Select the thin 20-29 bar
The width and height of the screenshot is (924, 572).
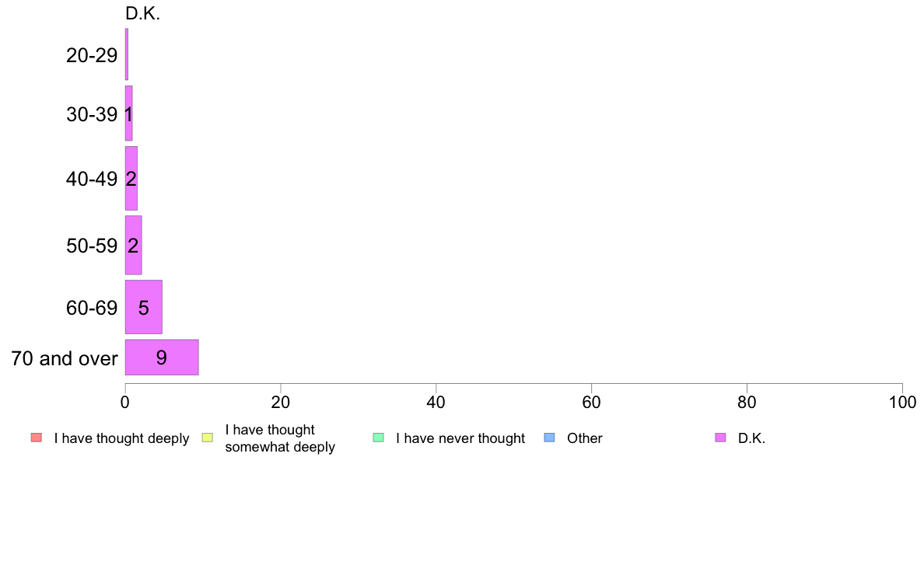tap(126, 54)
